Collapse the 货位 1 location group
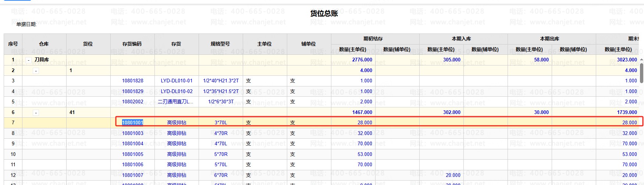This screenshot has height=185, width=644. (36, 71)
